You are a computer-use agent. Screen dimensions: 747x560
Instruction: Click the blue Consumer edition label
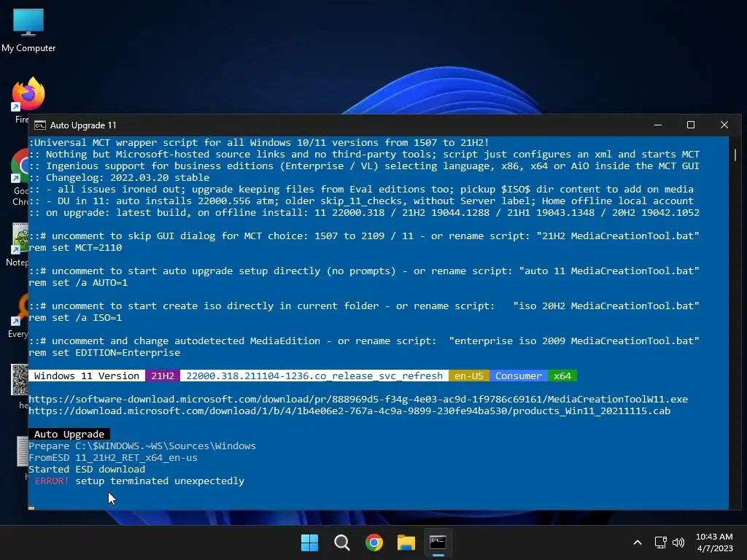pos(519,376)
